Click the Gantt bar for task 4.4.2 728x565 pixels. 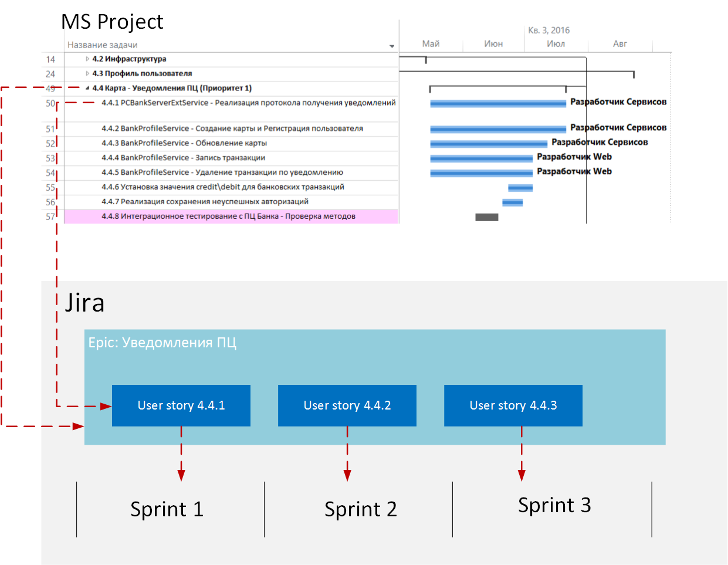coord(498,129)
